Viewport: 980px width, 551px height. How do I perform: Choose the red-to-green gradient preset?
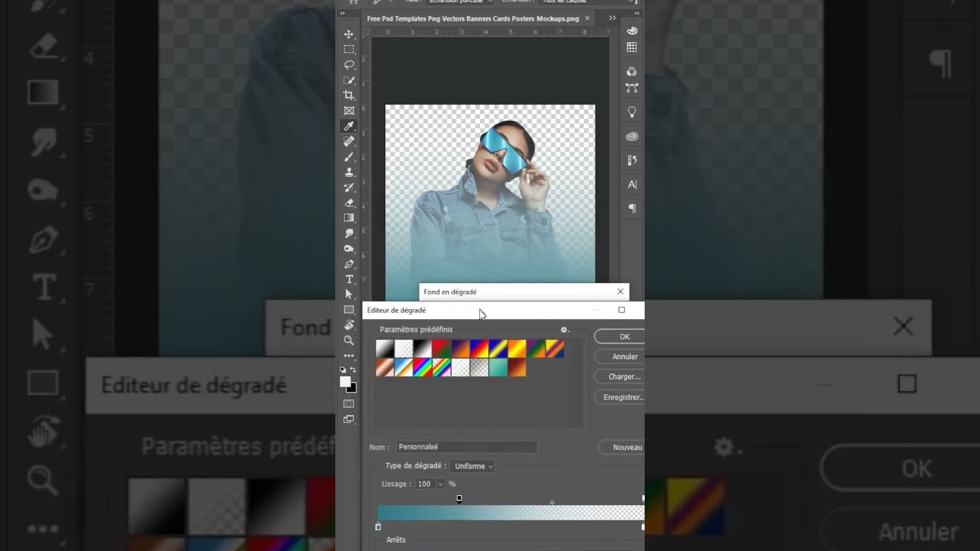(x=441, y=349)
